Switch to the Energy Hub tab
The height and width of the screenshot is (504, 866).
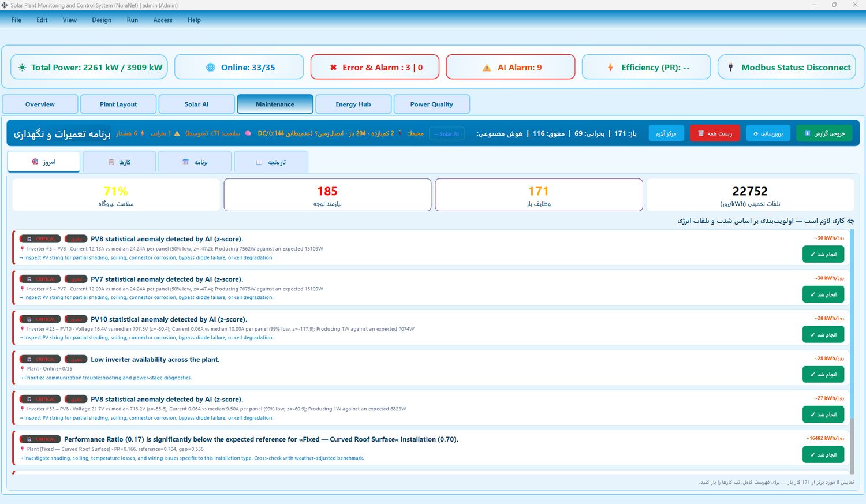point(353,104)
